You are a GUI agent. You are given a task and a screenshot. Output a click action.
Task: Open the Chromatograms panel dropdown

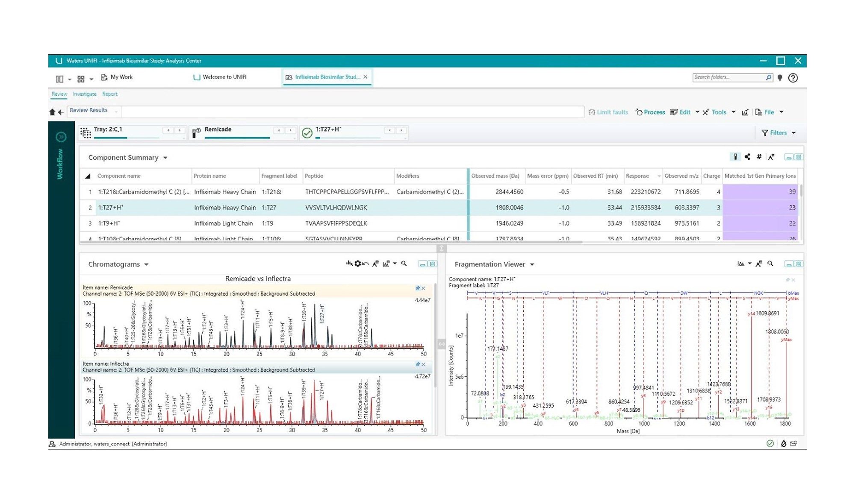coord(146,264)
